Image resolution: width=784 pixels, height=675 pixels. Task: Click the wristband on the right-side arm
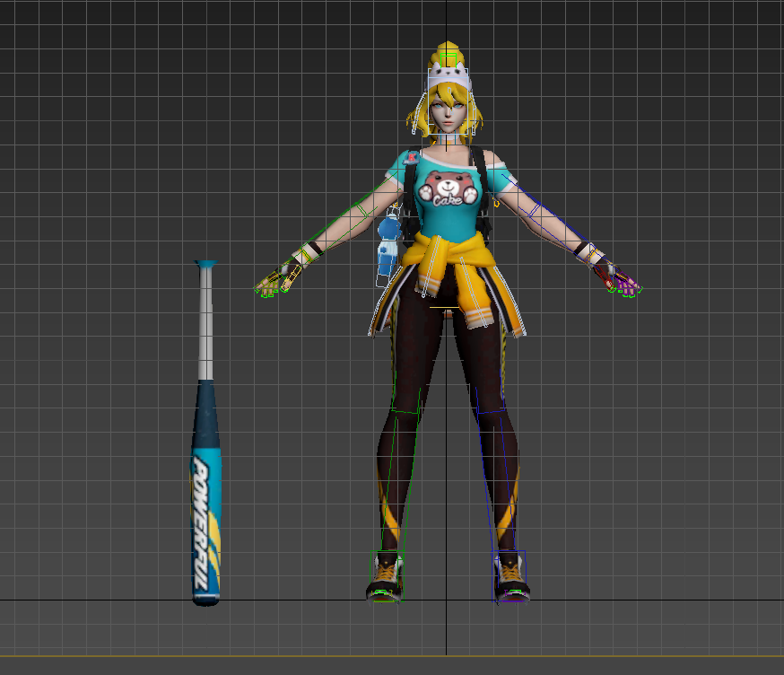click(x=584, y=250)
